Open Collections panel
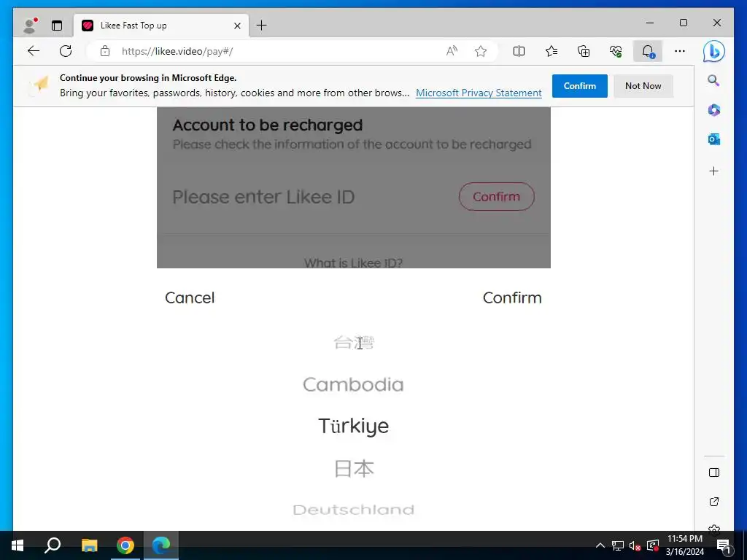 pos(584,51)
